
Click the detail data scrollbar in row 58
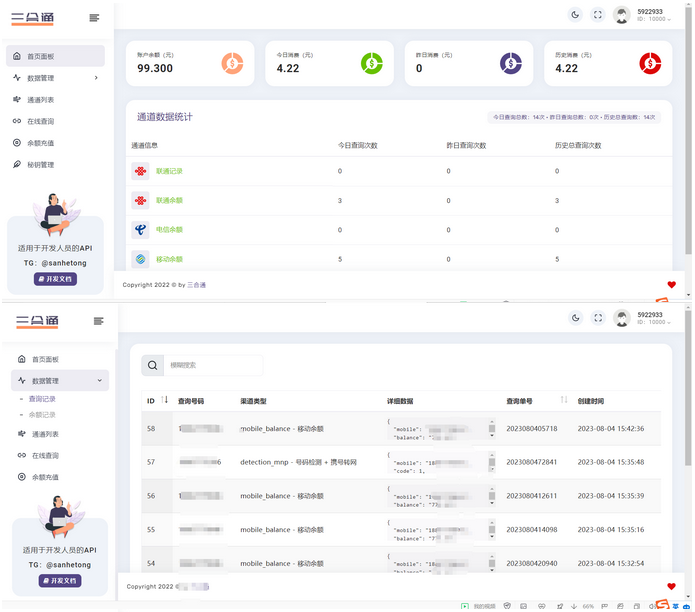pos(491,429)
